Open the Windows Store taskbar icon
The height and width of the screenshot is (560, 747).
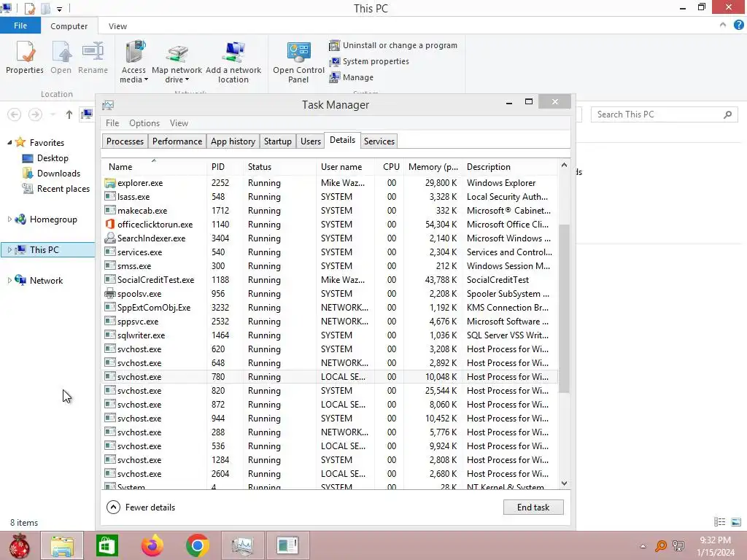pos(107,545)
